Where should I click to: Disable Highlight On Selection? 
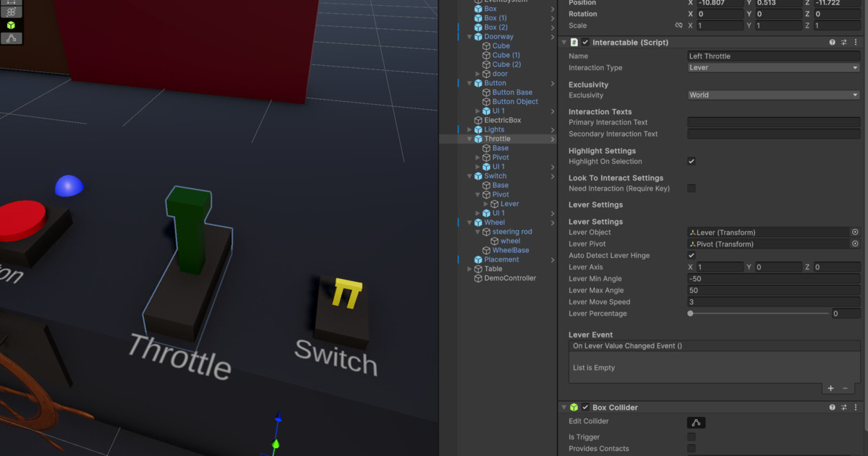[692, 161]
